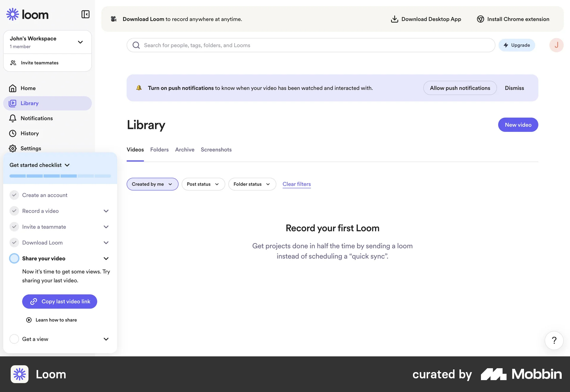This screenshot has width=570, height=392.
Task: Open History via the clock icon
Action: click(x=12, y=133)
